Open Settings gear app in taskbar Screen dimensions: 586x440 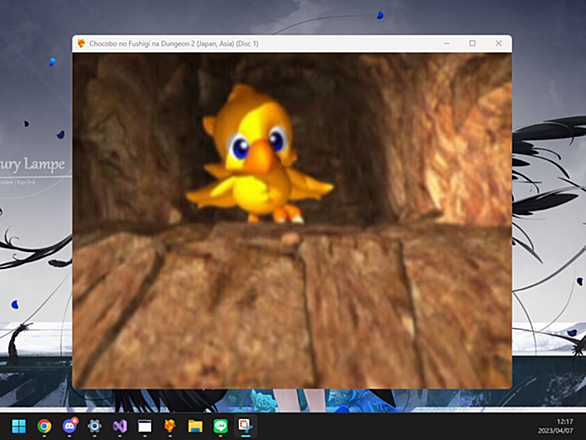pyautogui.click(x=95, y=426)
